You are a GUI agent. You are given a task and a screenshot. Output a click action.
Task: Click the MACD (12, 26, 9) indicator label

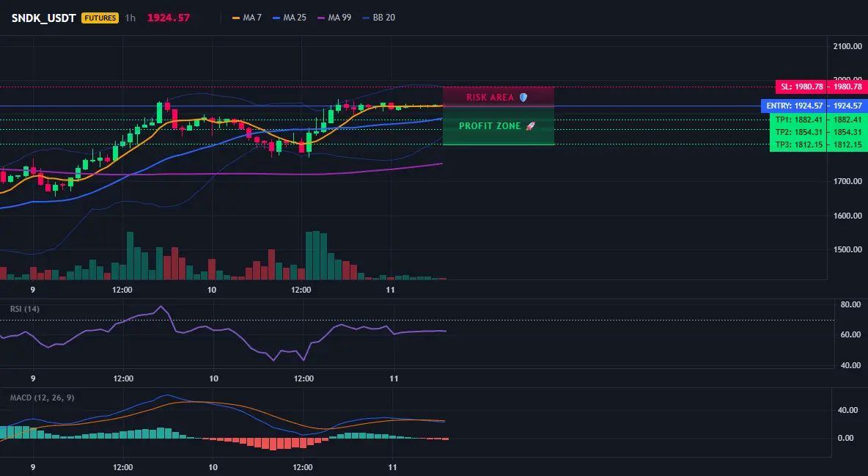coord(42,398)
